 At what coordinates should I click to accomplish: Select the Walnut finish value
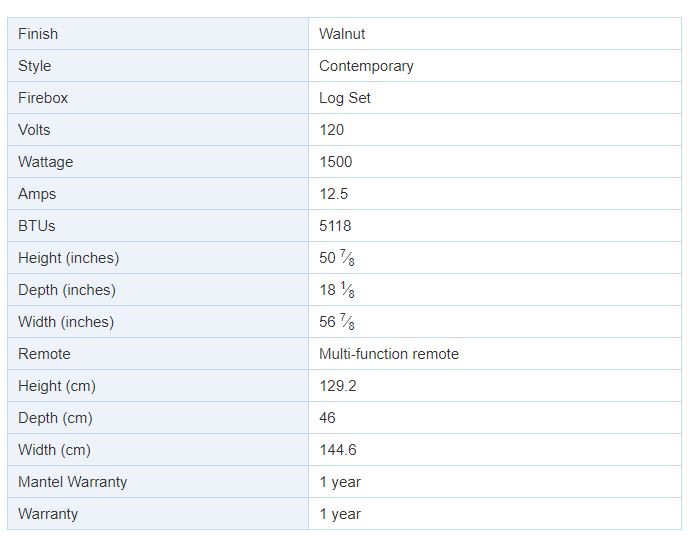click(342, 34)
